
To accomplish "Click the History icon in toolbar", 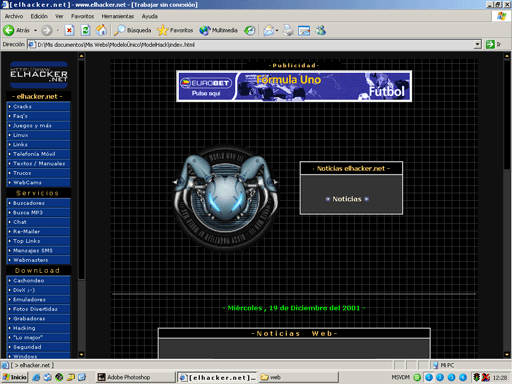I will pos(250,31).
